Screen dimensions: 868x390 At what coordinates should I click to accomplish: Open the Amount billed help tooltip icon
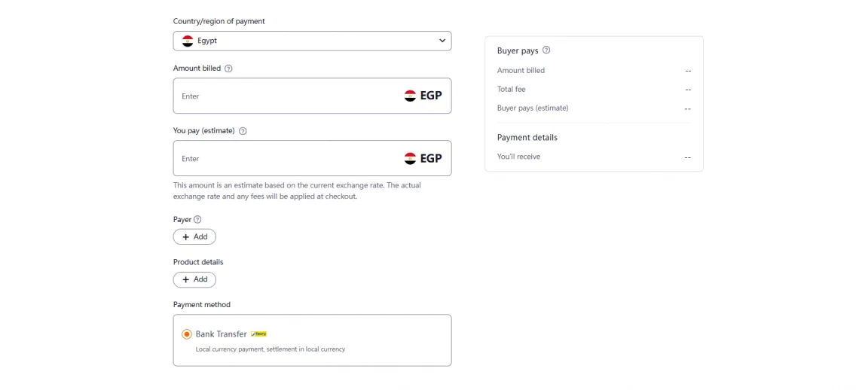point(228,69)
